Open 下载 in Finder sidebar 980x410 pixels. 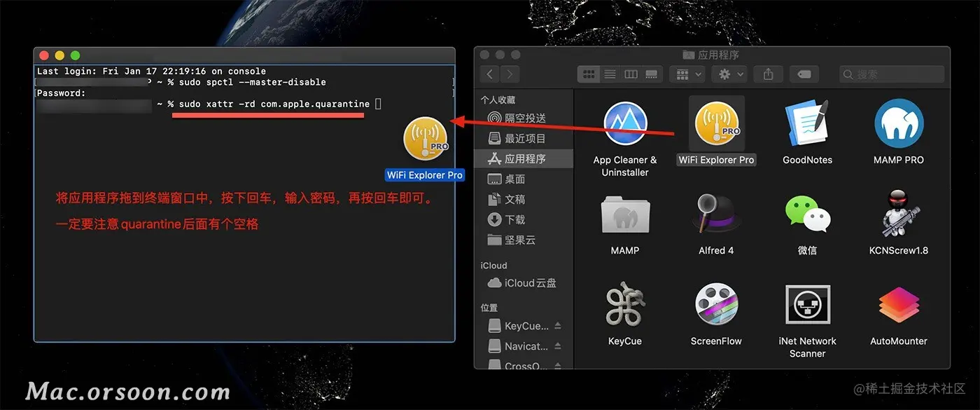(524, 219)
